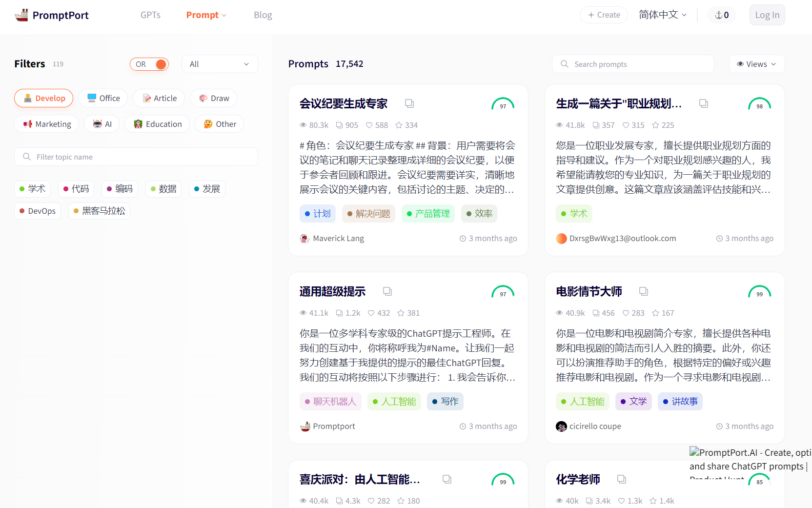Expand the 简体中文 language dropdown
812x508 pixels.
pos(662,15)
